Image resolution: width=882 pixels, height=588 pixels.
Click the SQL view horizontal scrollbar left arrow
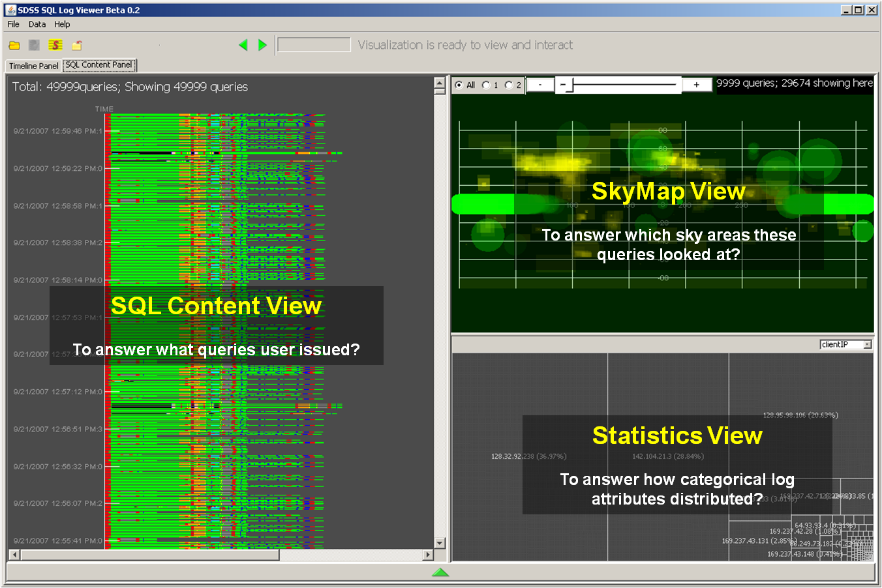click(14, 555)
